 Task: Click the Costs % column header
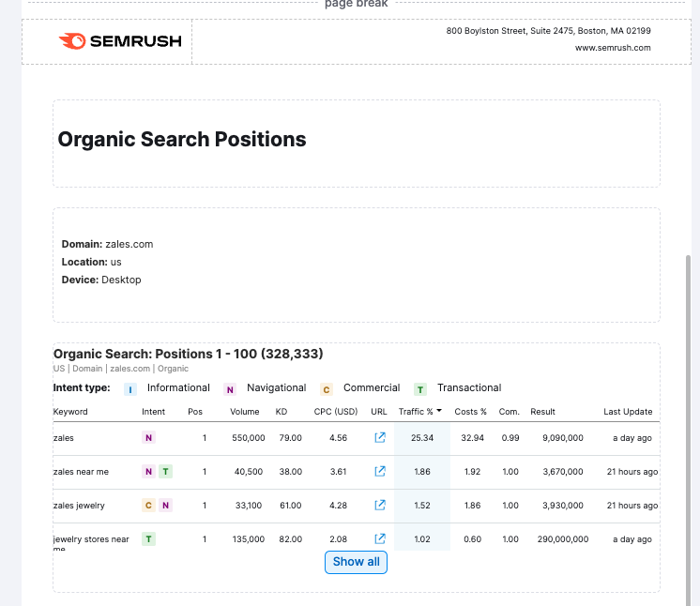coord(470,412)
